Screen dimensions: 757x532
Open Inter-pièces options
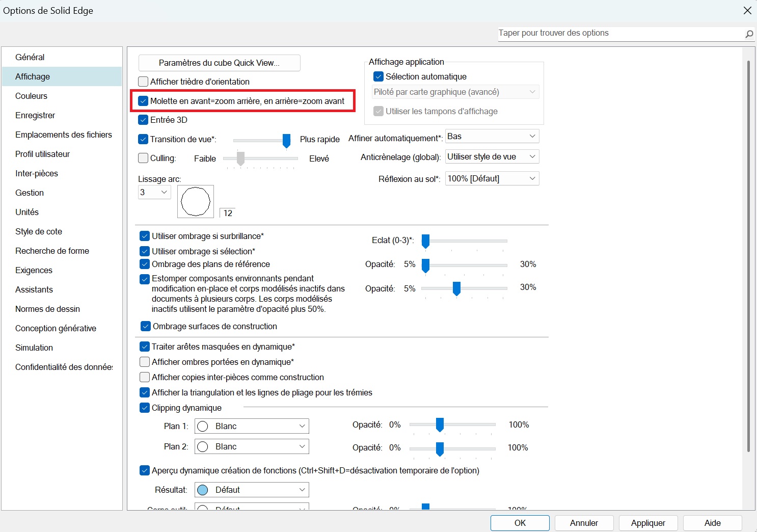62,173
